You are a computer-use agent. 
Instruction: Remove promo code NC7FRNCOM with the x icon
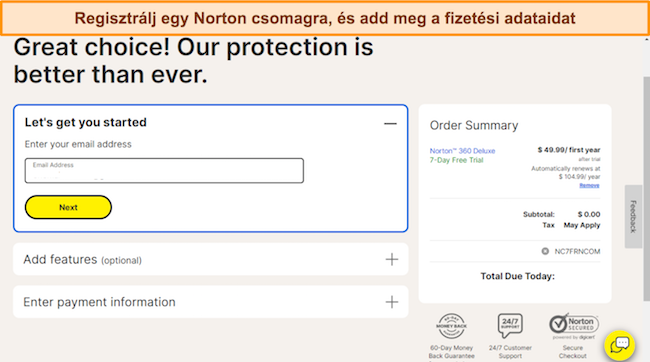pos(545,251)
